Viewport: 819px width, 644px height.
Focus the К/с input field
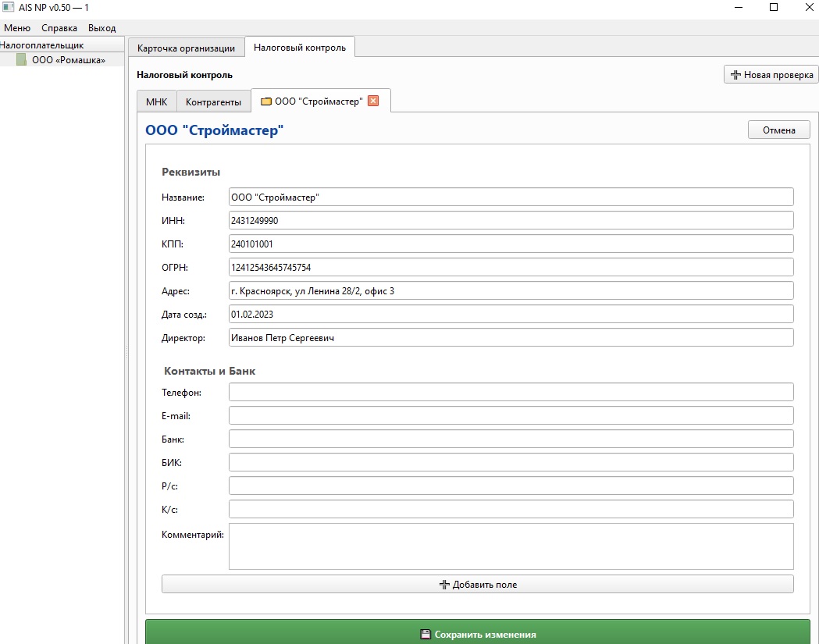(511, 509)
